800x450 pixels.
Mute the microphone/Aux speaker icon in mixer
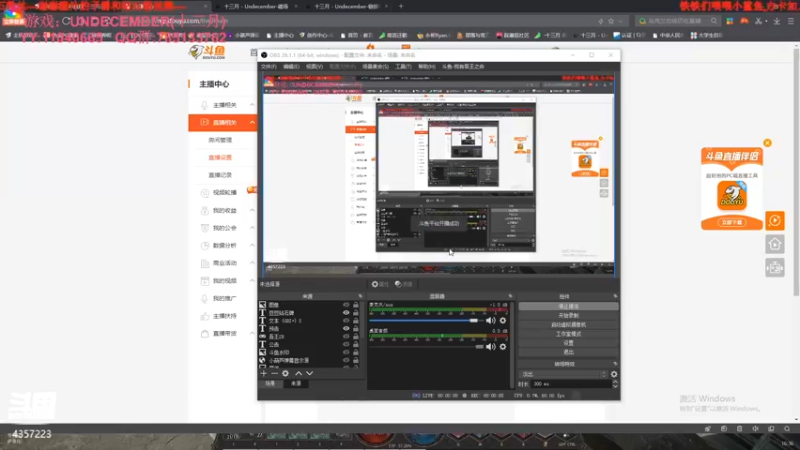tap(490, 320)
